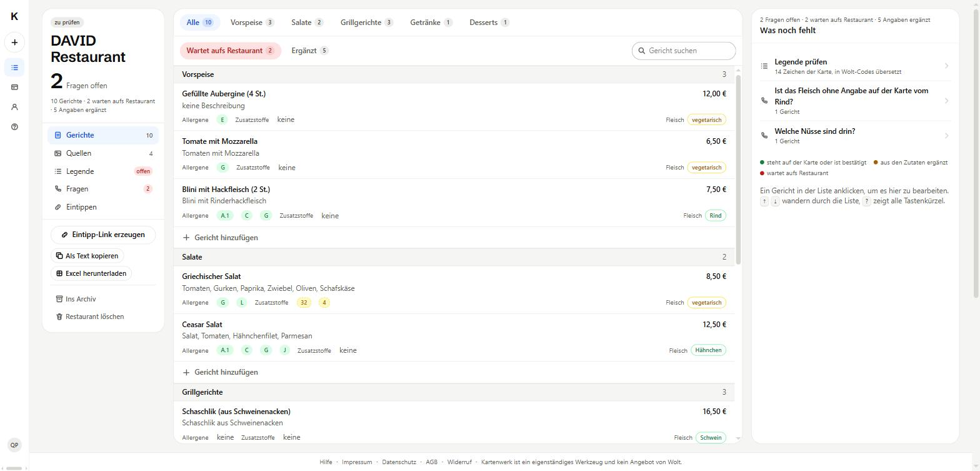
Task: Show the Desserts tab
Action: pyautogui.click(x=489, y=23)
